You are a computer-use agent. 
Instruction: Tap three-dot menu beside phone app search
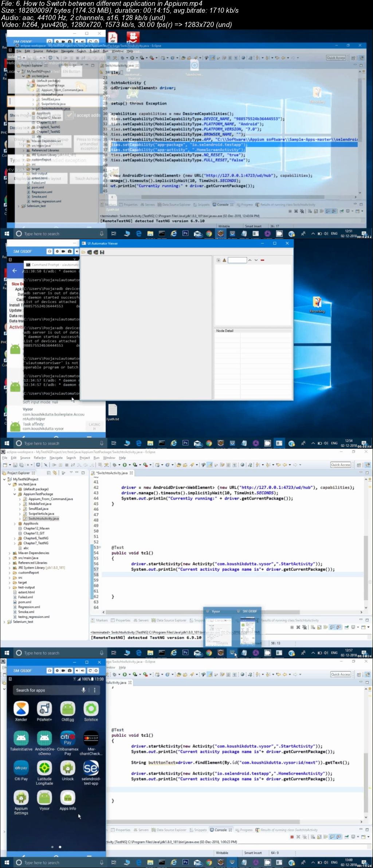click(x=95, y=690)
